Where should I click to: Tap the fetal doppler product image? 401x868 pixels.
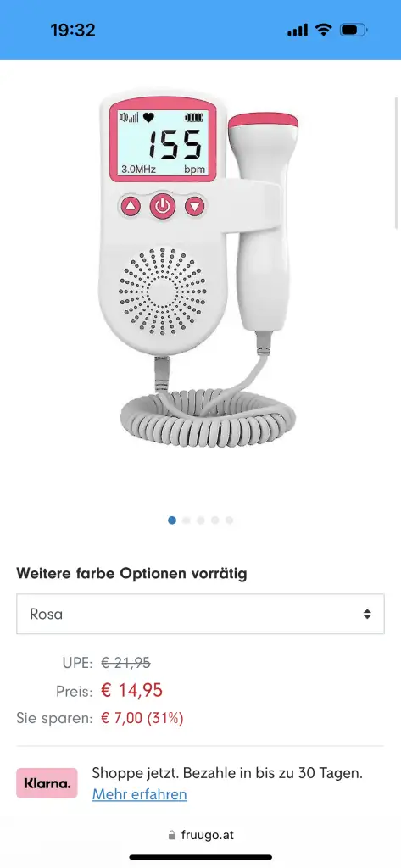[199, 271]
